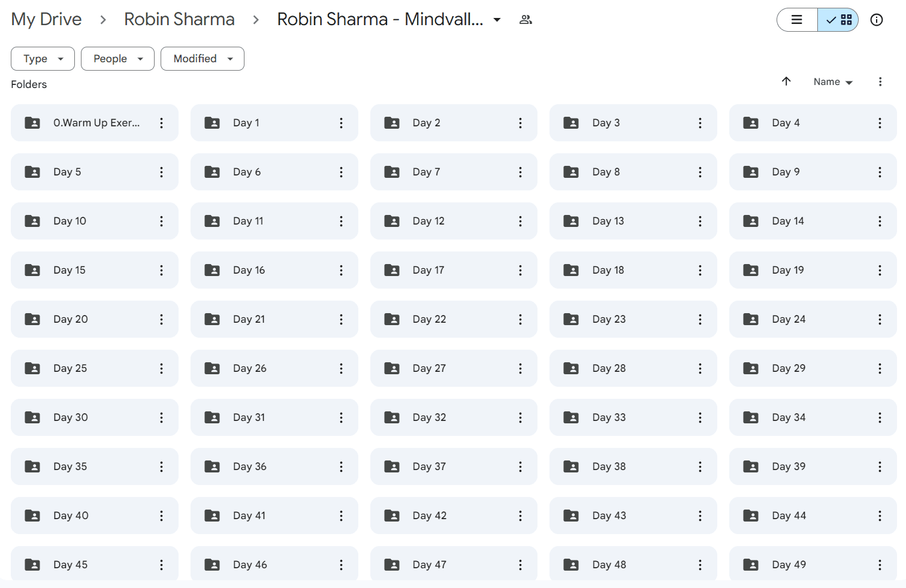This screenshot has width=906, height=588.
Task: Open more actions for Day 3 folder
Action: click(700, 123)
